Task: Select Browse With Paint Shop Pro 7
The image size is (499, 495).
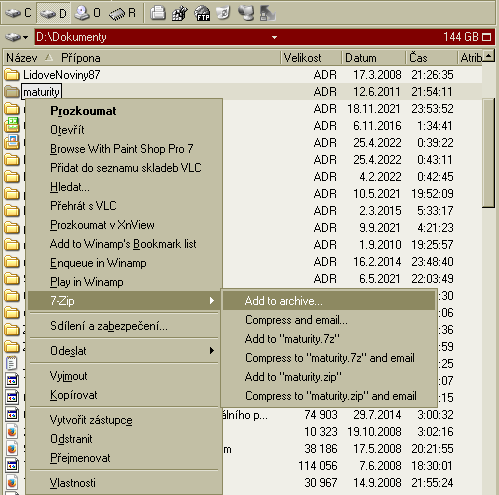Action: tap(123, 149)
